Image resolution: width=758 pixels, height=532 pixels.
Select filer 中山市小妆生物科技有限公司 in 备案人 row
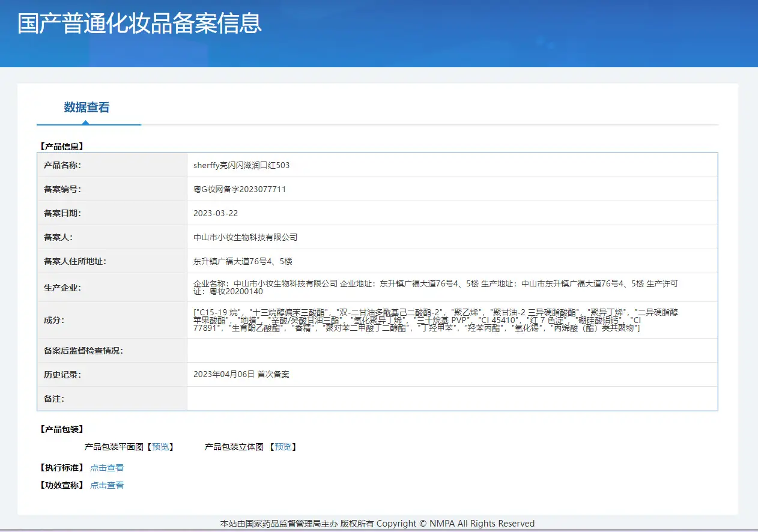pyautogui.click(x=246, y=237)
